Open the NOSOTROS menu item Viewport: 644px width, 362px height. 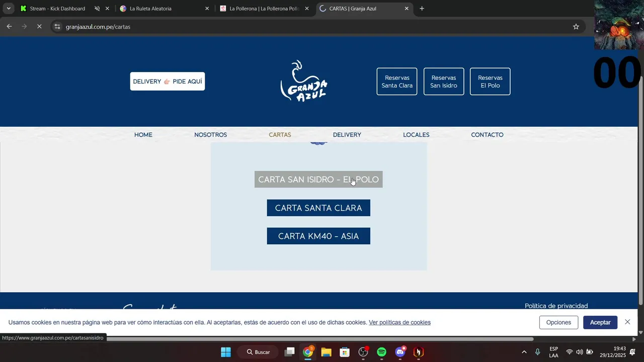[211, 135]
